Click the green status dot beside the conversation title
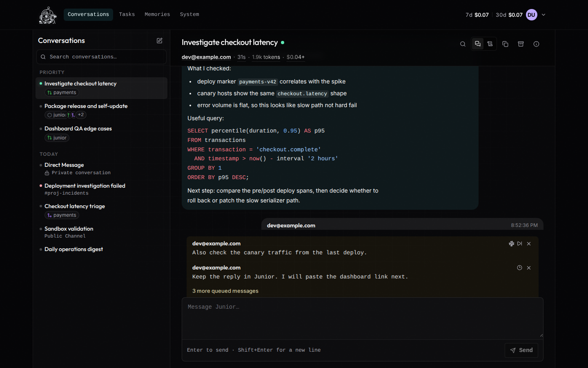Image resolution: width=588 pixels, height=368 pixels. [x=283, y=43]
